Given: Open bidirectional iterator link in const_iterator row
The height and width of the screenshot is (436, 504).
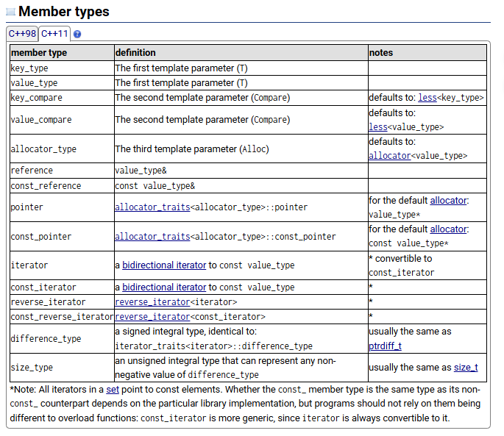Looking at the screenshot, I should coord(164,287).
